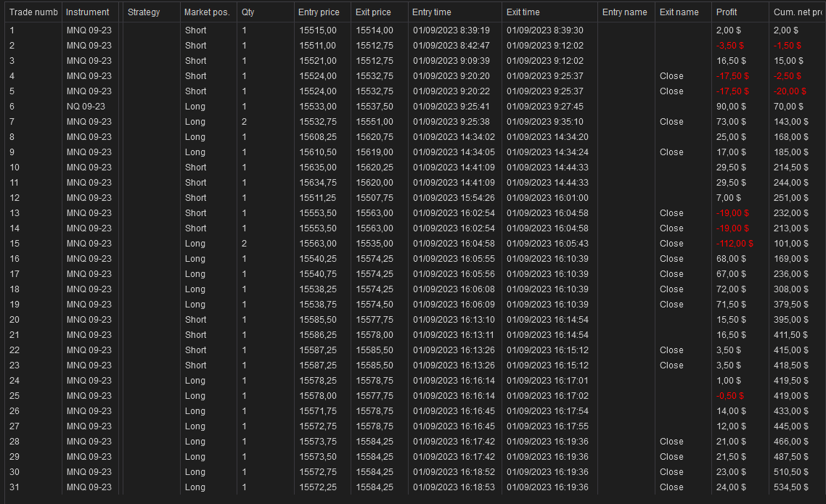Click entry price 15573,50
826x504 pixels.
[x=318, y=457]
